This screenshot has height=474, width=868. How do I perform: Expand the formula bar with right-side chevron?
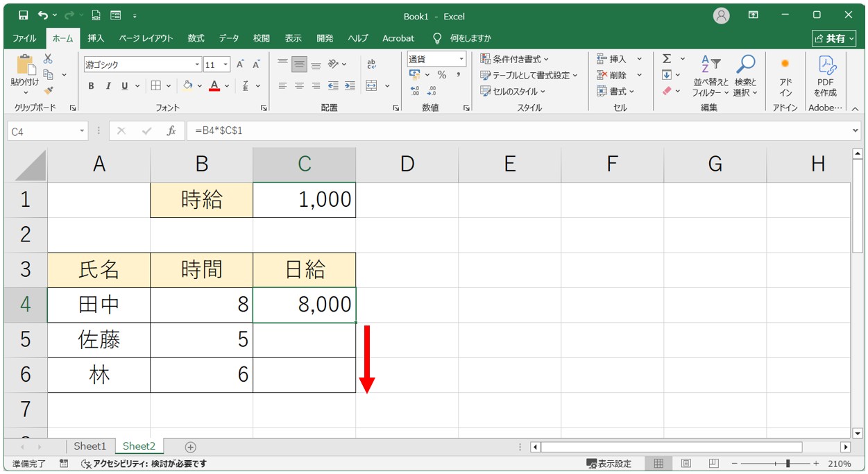click(855, 130)
